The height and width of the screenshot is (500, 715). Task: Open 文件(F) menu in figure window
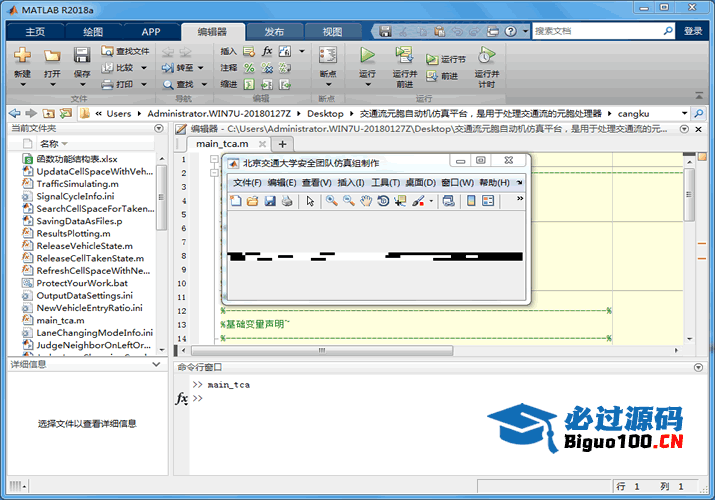click(x=247, y=183)
